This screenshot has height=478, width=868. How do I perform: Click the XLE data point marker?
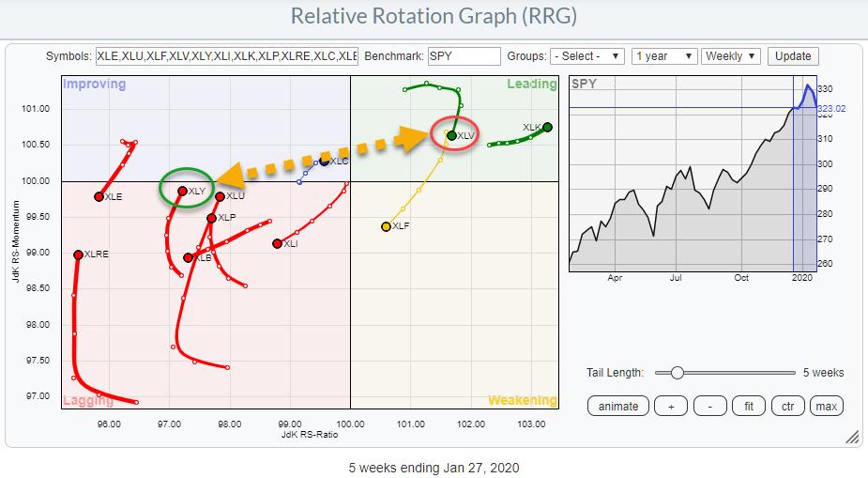[99, 196]
